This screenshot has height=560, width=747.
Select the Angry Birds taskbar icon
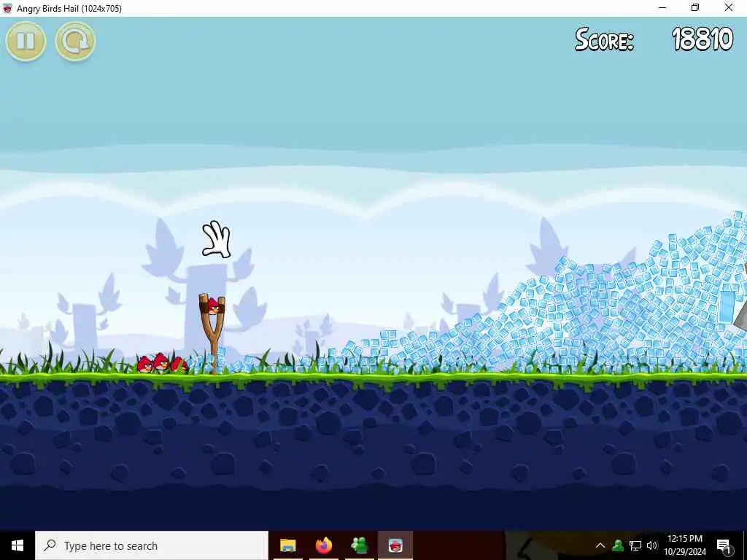point(395,545)
